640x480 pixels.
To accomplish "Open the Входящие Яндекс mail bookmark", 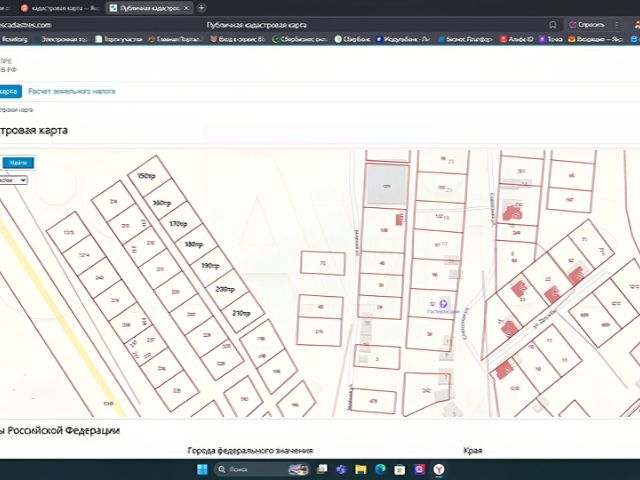I will point(596,39).
